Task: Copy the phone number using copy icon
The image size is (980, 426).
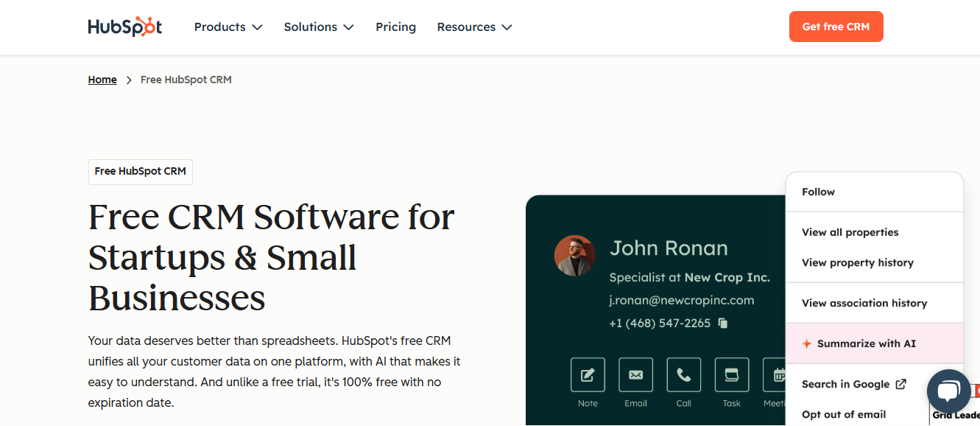Action: tap(723, 323)
